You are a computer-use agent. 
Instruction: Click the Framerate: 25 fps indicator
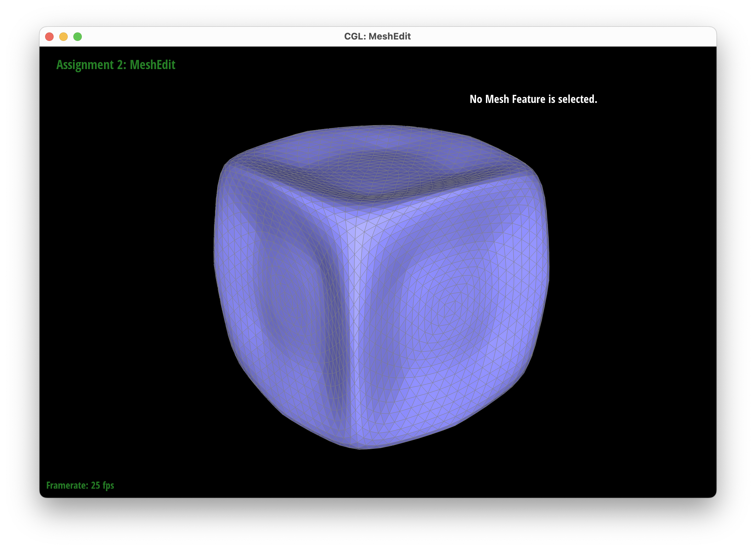tap(80, 485)
